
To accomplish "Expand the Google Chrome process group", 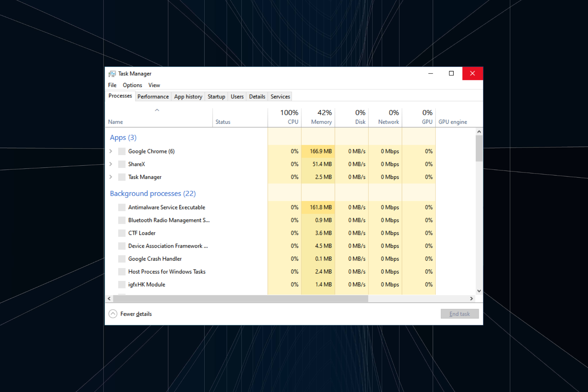I will click(x=111, y=151).
